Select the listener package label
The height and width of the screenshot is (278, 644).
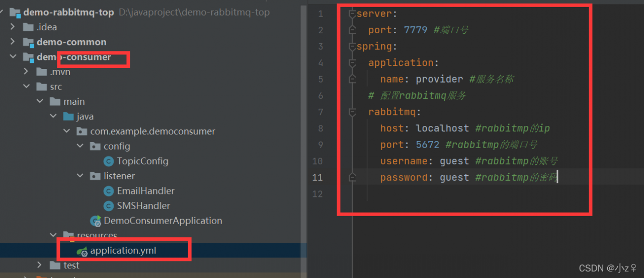click(x=119, y=176)
